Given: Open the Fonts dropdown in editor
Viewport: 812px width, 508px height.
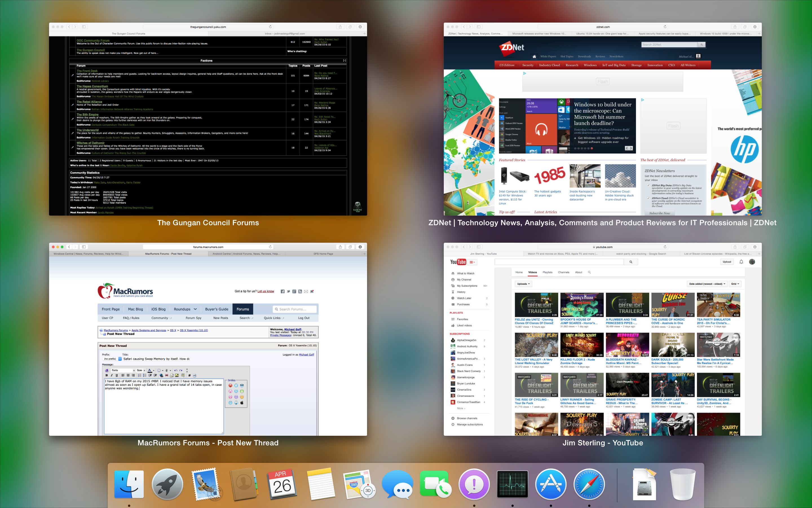Looking at the screenshot, I should coord(123,371).
